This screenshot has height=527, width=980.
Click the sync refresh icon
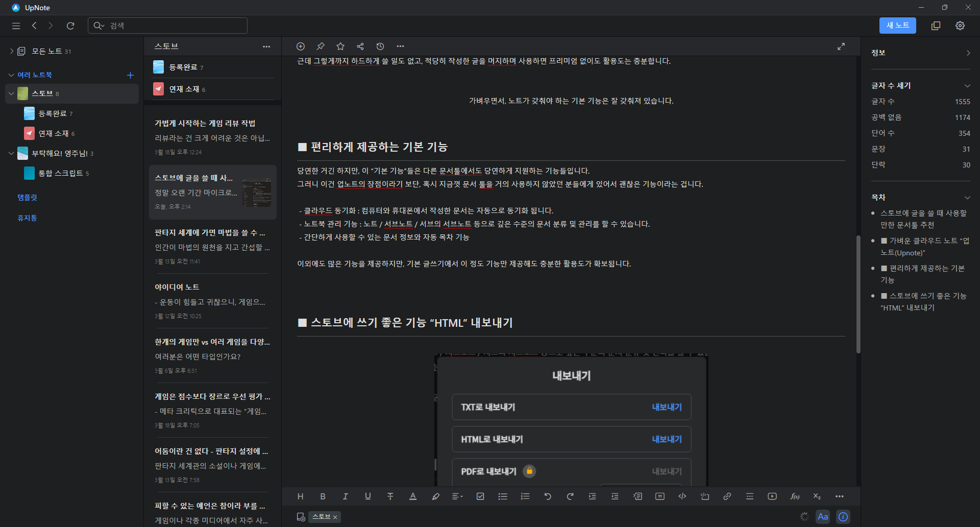(70, 26)
